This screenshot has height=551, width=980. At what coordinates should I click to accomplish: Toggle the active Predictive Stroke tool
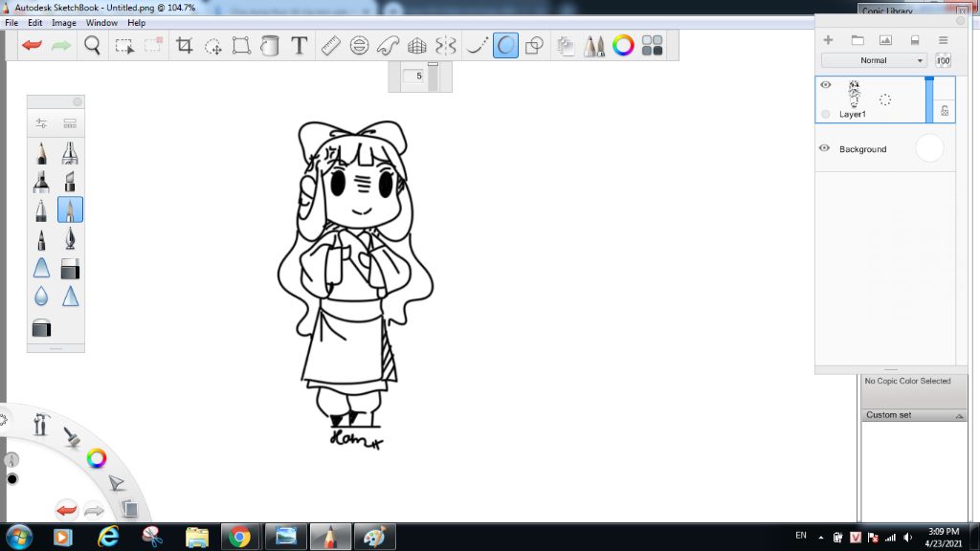505,46
